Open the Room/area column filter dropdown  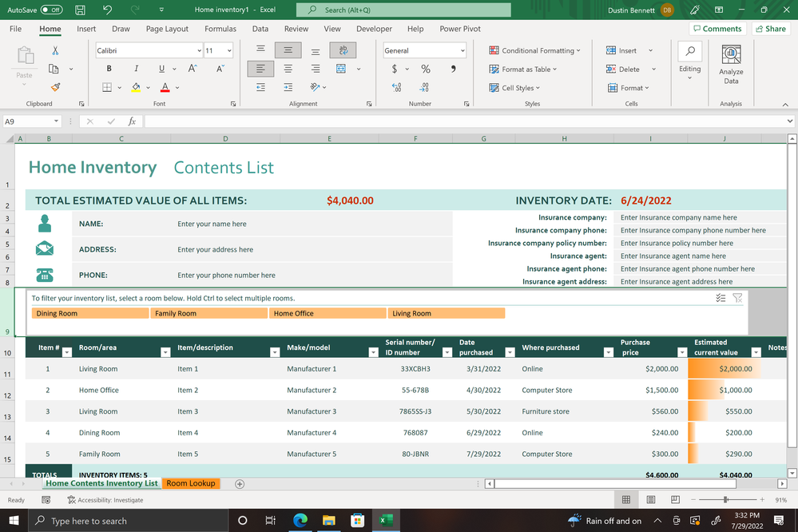coord(165,352)
